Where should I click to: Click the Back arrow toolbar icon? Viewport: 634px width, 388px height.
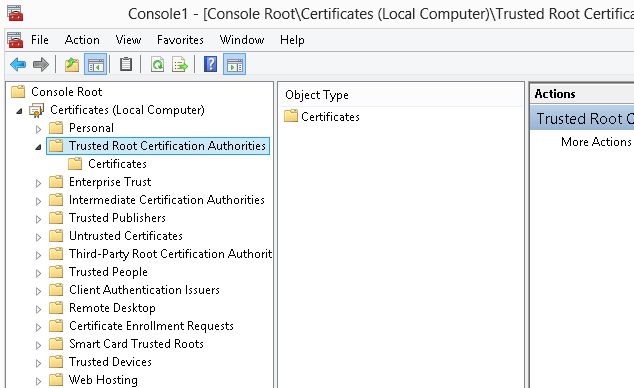click(18, 64)
